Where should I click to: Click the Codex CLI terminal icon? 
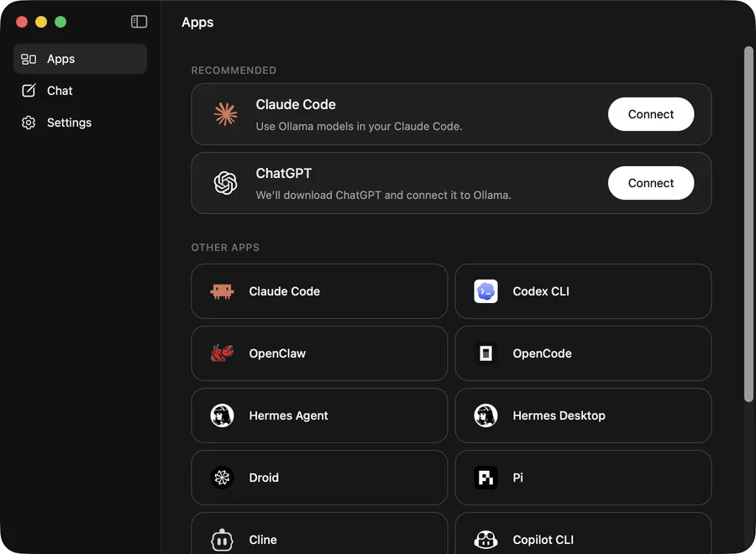click(486, 291)
